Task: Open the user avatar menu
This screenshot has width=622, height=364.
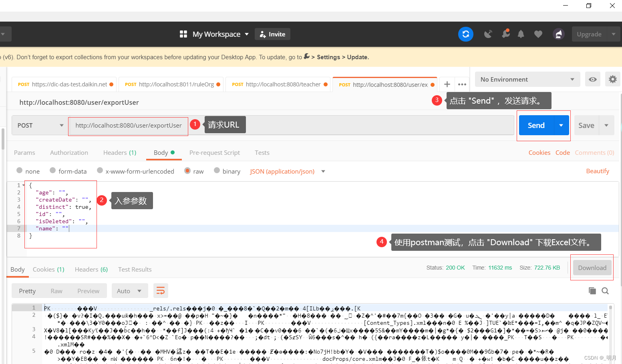Action: tap(558, 34)
